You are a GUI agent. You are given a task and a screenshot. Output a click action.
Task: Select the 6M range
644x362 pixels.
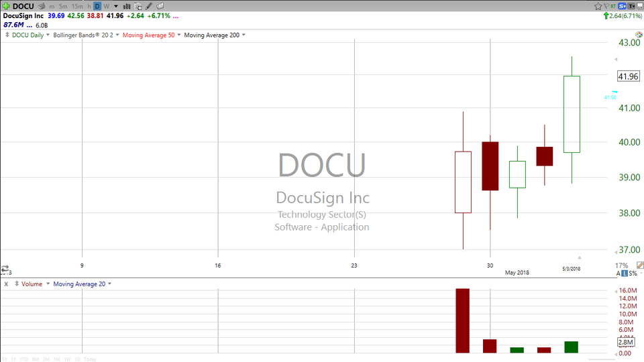[x=36, y=359]
